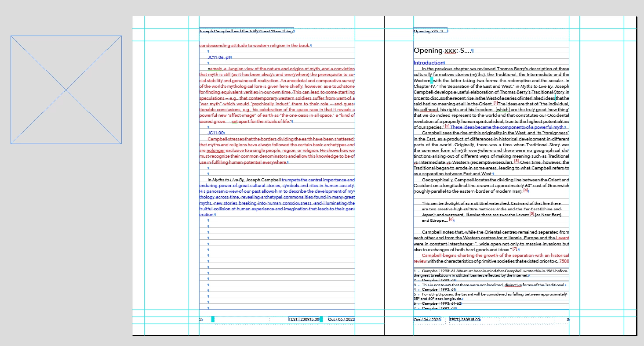The width and height of the screenshot is (644, 346).
Task: Click the blue 'Introduction' heading
Action: click(429, 63)
